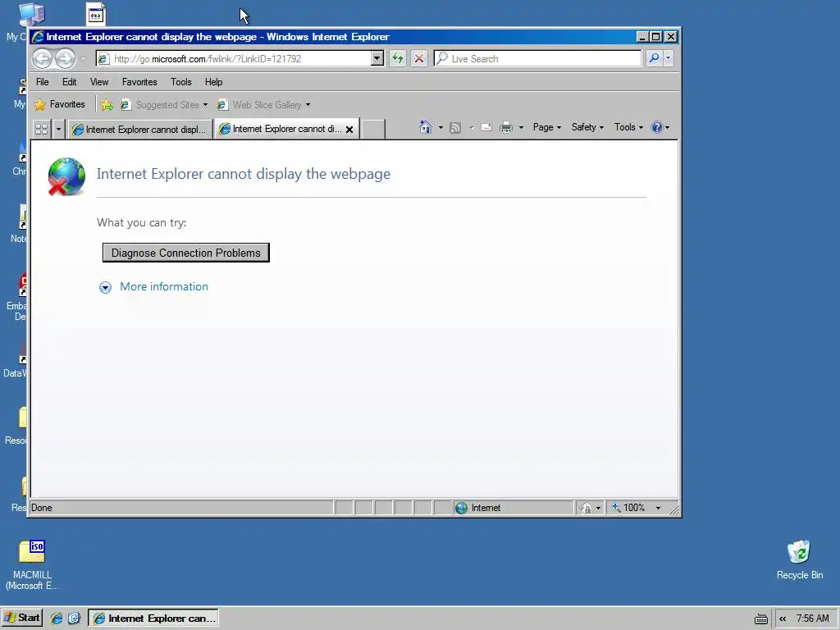Screen dimensions: 840x630
Task: Click the error heading text
Action: pyautogui.click(x=244, y=174)
